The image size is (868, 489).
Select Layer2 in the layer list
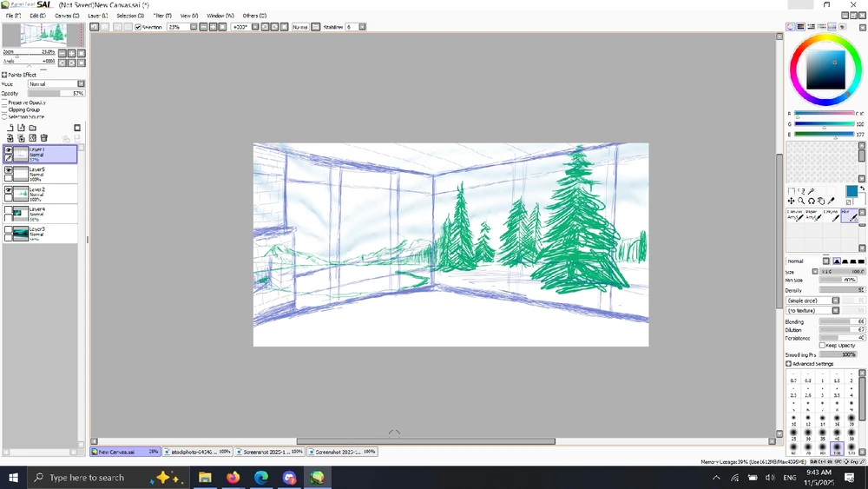pyautogui.click(x=40, y=194)
